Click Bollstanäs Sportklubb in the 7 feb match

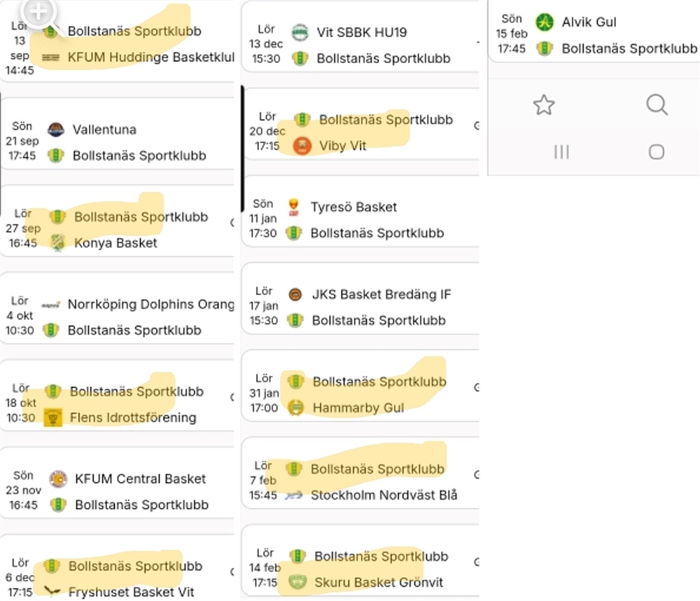click(x=377, y=469)
